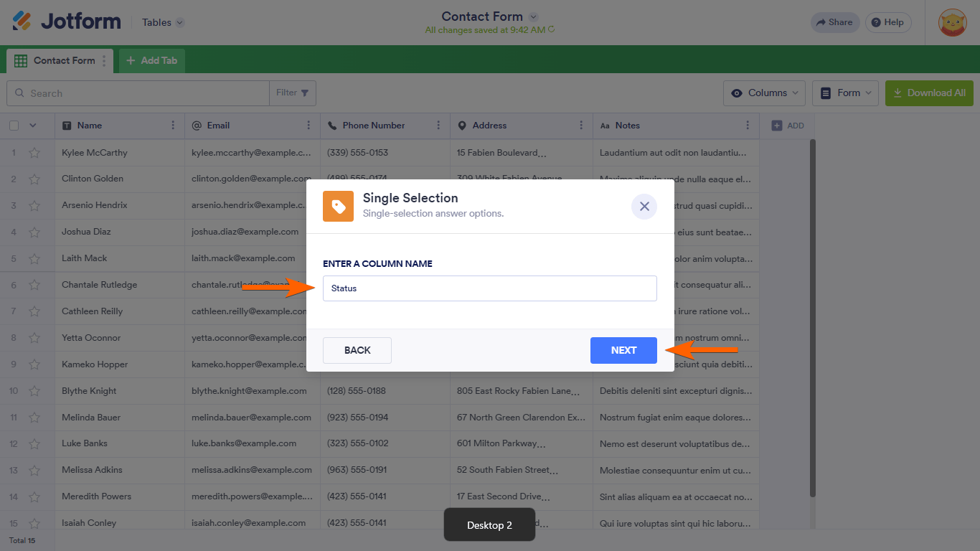The width and height of the screenshot is (980, 551).
Task: Select the Contact Form tab
Action: [56, 61]
